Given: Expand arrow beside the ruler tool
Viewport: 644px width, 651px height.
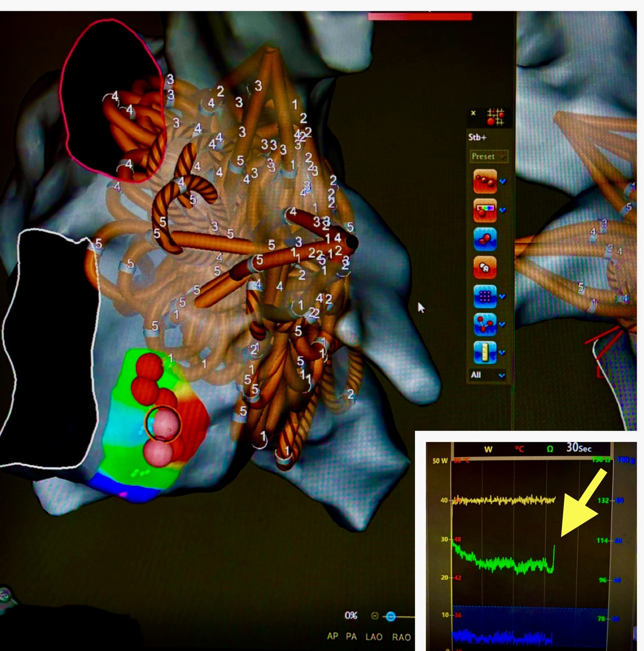Looking at the screenshot, I should pos(502,353).
